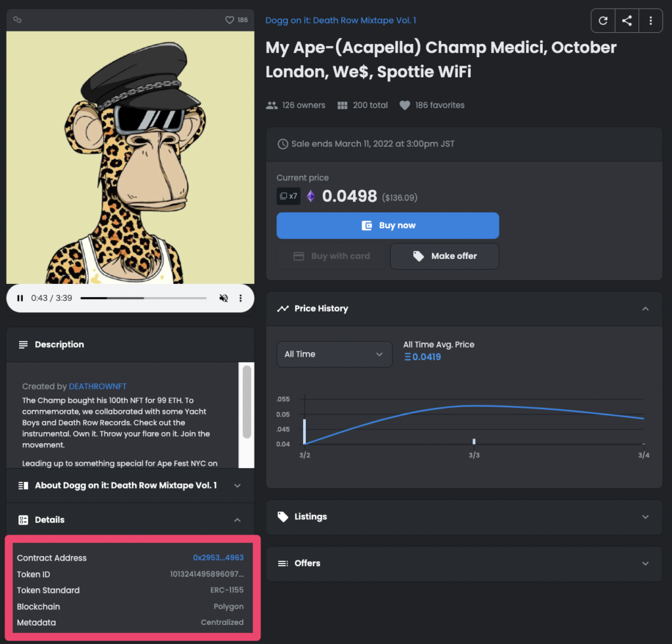Screen dimensions: 672x644
Task: Click the Polygon chain link icon
Action: (17, 20)
